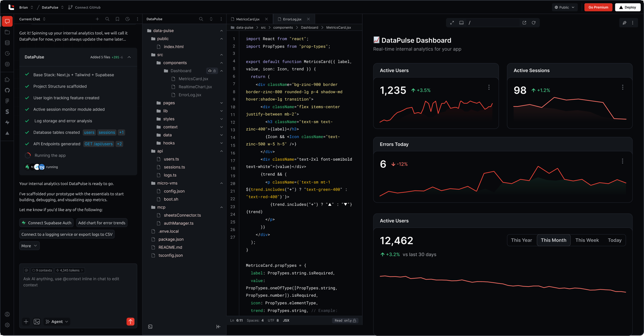The image size is (644, 336).
Task: Click the @ mention icon in chat input
Action: click(26, 270)
